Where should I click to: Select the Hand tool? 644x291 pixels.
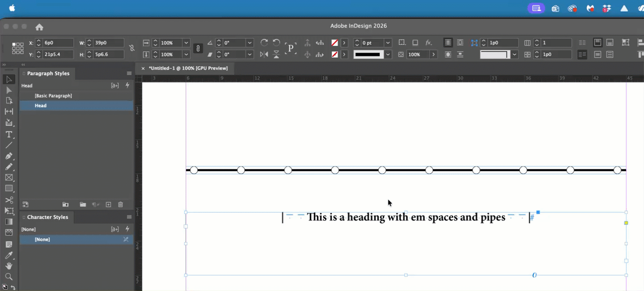click(9, 266)
